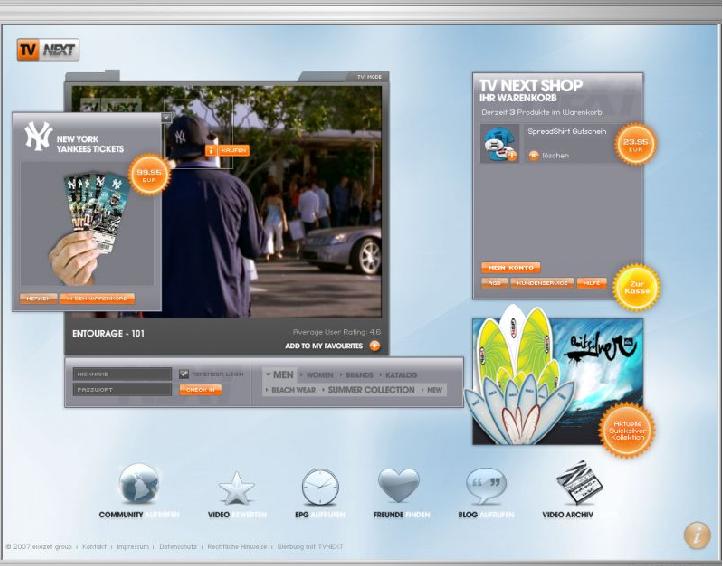
Task: Click the left orange button under Yankees tickets
Action: (38, 299)
